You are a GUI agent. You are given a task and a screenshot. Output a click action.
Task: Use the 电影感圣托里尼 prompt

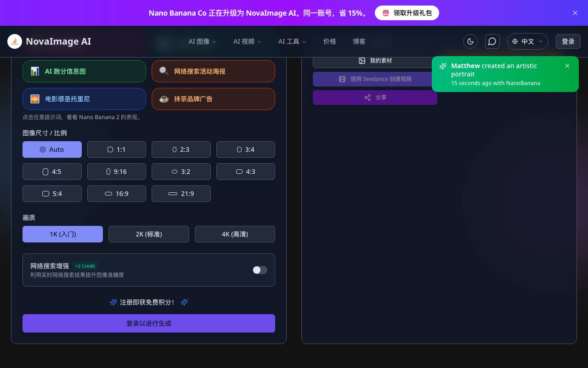[84, 99]
